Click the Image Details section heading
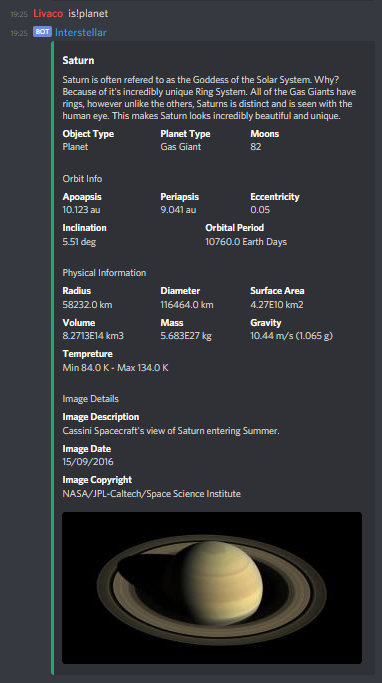The height and width of the screenshot is (683, 382). (x=90, y=399)
